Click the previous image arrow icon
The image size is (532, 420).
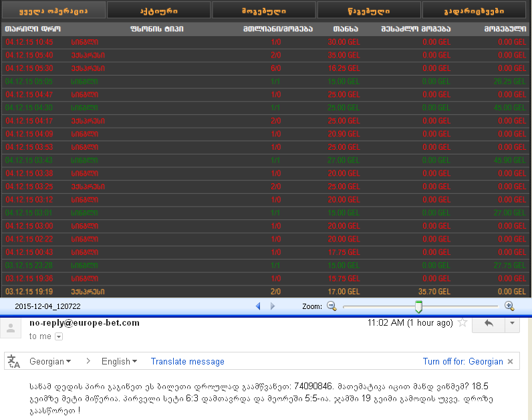click(258, 306)
